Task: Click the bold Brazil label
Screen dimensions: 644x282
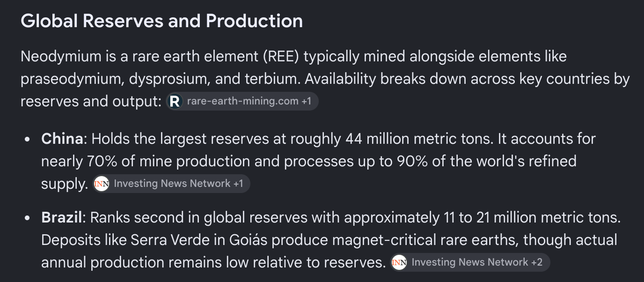Action: click(x=62, y=217)
